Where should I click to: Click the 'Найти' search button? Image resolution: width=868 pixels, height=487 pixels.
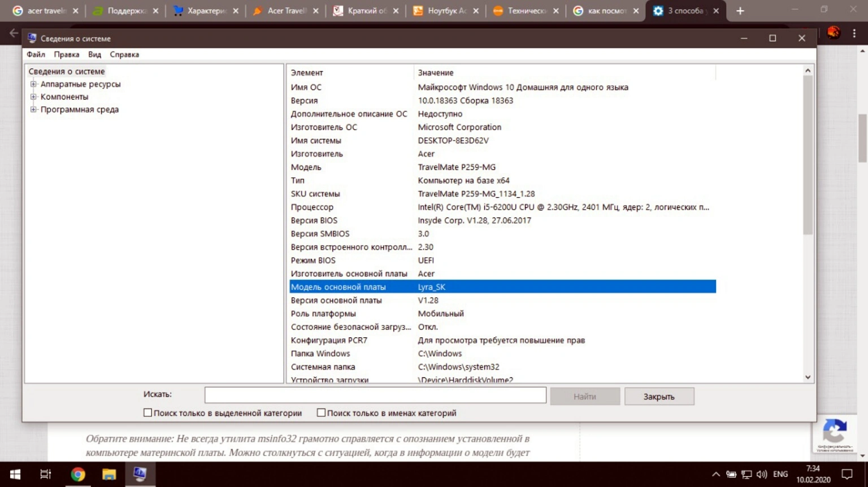click(x=585, y=397)
